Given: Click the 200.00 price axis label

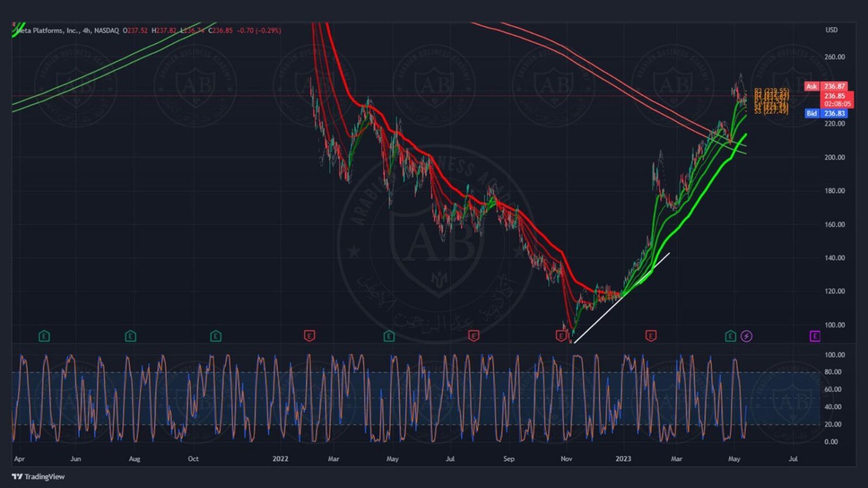Looking at the screenshot, I should point(834,157).
